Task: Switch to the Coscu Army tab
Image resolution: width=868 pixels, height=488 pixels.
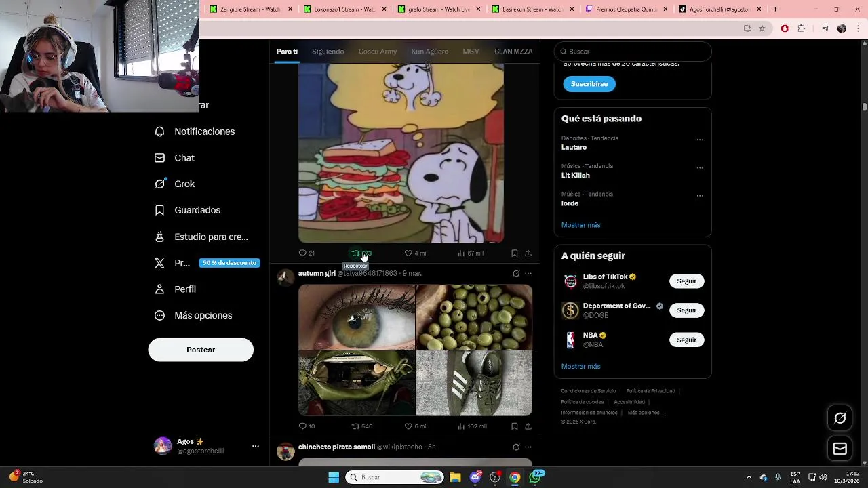Action: (378, 52)
